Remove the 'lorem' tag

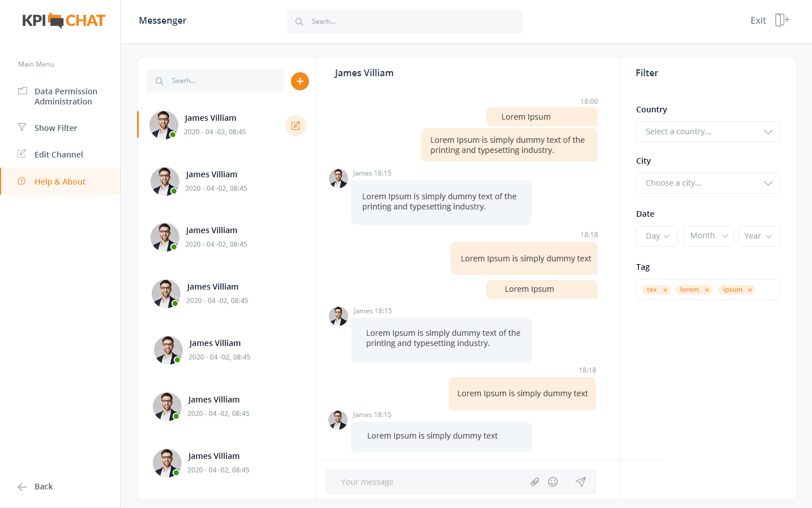coord(707,290)
